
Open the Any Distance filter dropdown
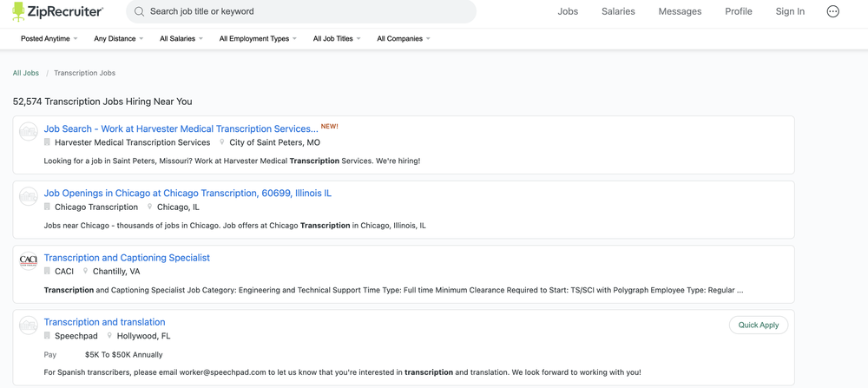click(118, 39)
